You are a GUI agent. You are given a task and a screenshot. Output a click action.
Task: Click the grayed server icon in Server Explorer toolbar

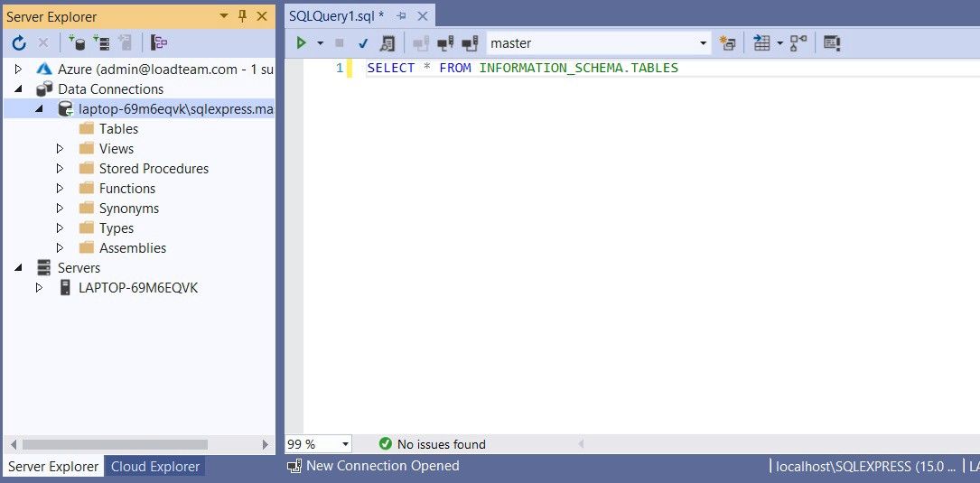click(x=125, y=43)
